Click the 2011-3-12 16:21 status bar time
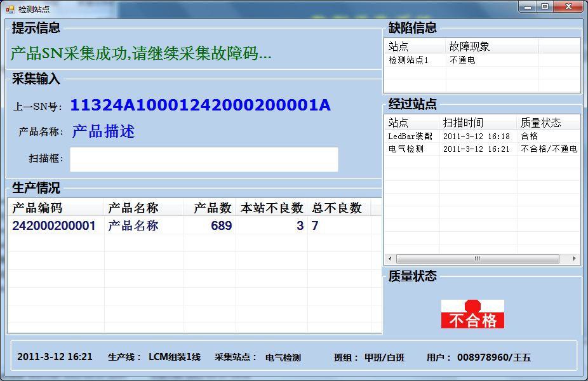 point(55,357)
